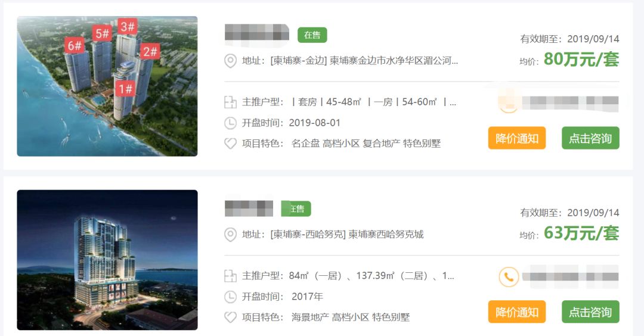Viewport: 644px width, 336px height.
Task: Click heart icon beside 海景地产 features
Action: pyautogui.click(x=230, y=317)
